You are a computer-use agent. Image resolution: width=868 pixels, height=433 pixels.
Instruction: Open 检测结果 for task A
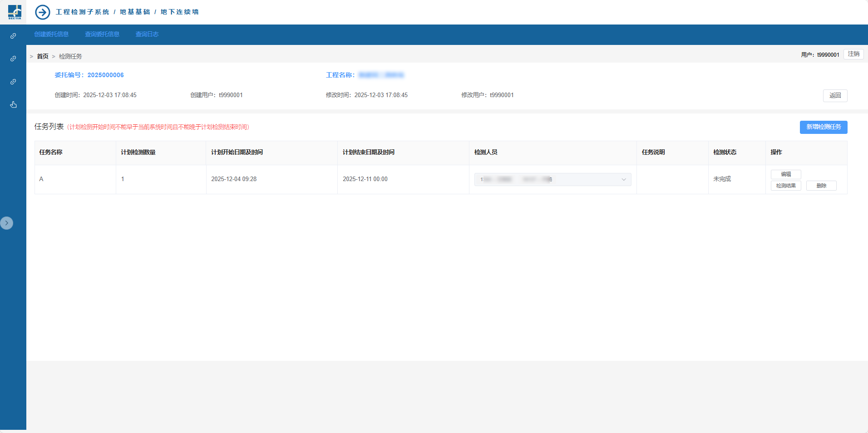pos(785,186)
